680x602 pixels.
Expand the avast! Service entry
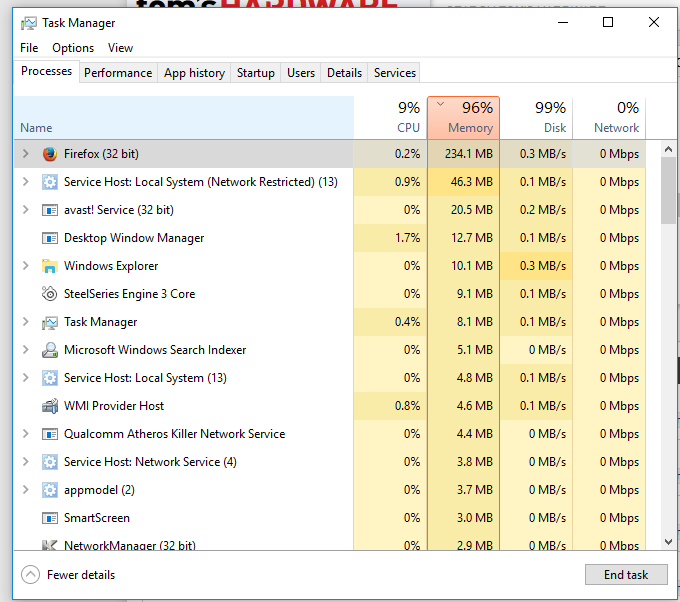(26, 210)
